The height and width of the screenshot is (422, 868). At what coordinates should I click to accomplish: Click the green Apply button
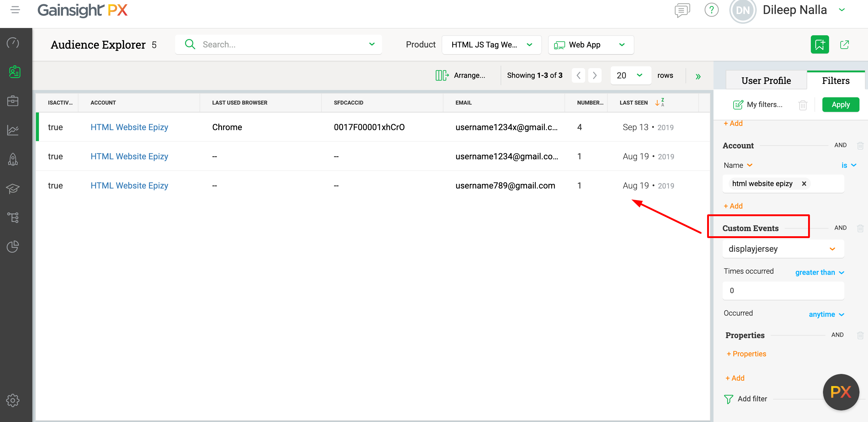[x=841, y=105]
